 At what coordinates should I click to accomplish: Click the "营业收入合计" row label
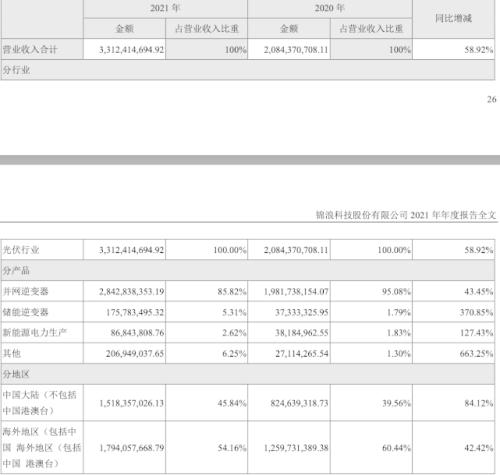point(30,50)
